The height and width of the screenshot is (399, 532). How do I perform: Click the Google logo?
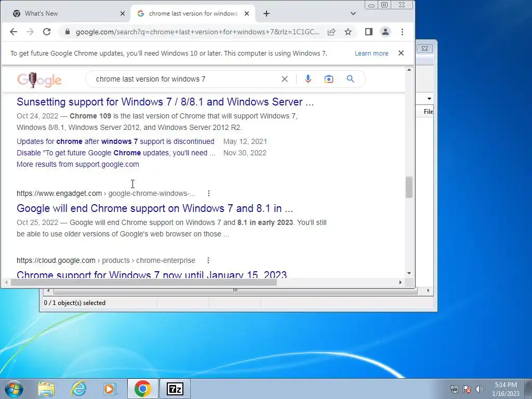point(39,80)
